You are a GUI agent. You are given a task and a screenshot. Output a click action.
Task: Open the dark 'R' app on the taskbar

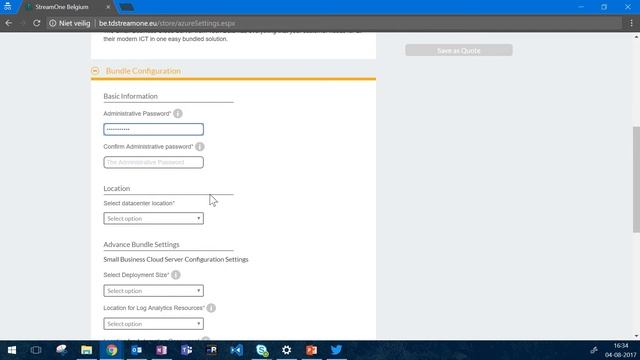(x=211, y=350)
